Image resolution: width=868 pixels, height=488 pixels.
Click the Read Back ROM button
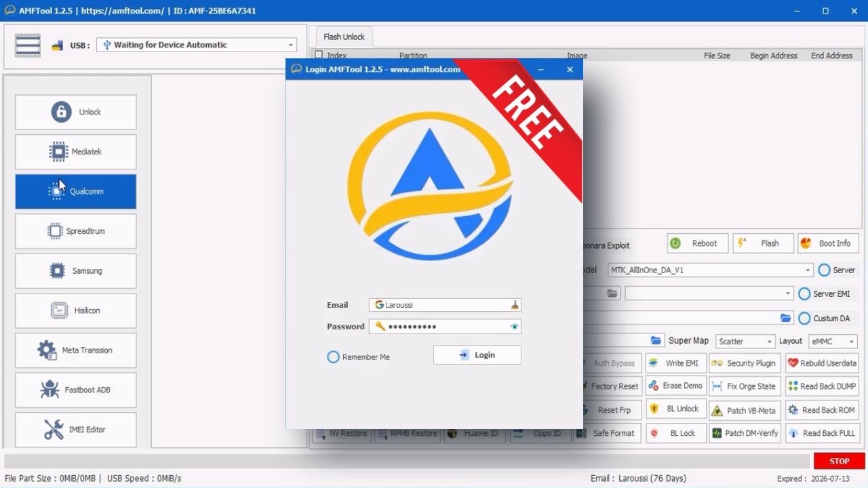click(x=821, y=410)
